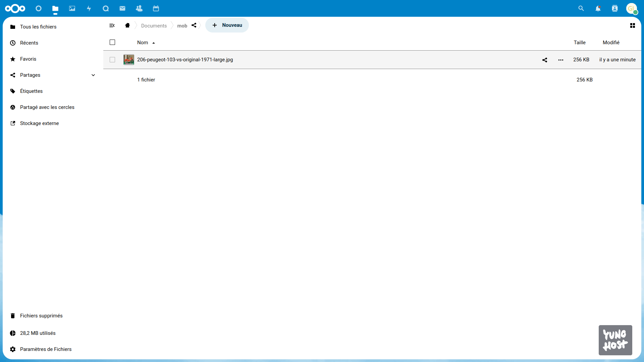Go to Fichiers supprimés
Screen dimensions: 644x362
41,316
